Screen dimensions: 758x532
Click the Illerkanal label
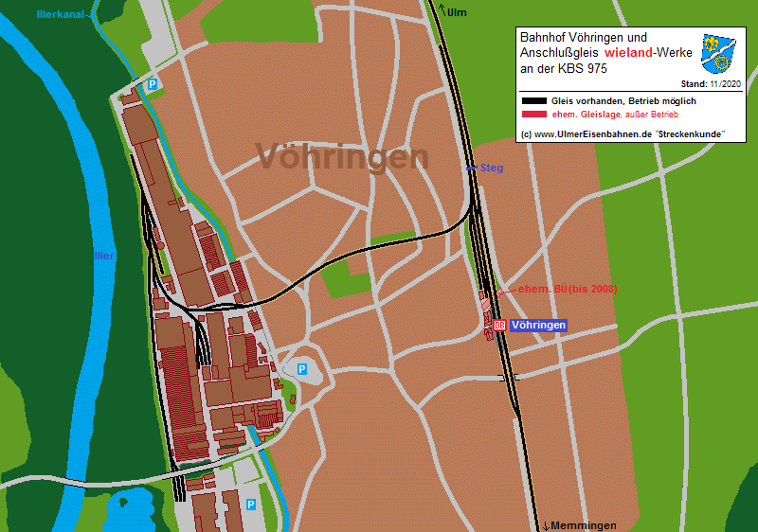point(63,15)
